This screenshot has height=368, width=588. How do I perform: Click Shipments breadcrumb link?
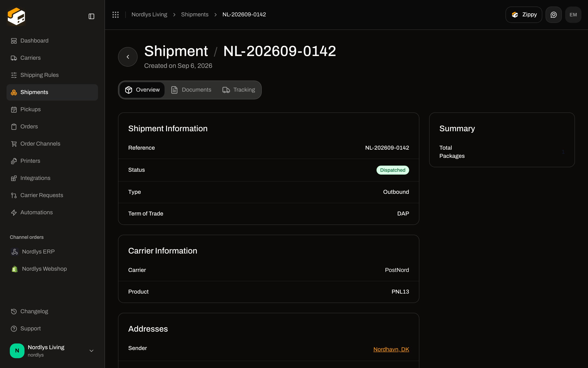[195, 15]
